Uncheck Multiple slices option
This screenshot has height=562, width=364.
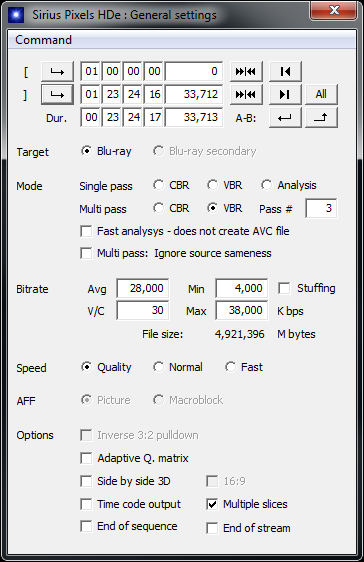[x=212, y=504]
